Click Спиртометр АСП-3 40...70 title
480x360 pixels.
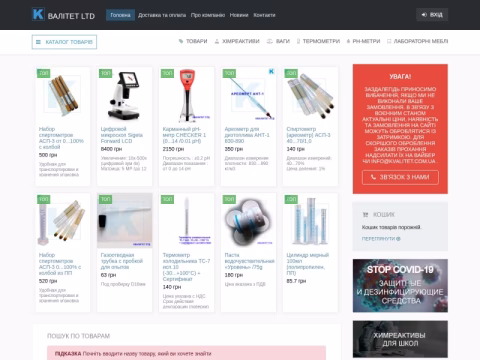[308, 135]
